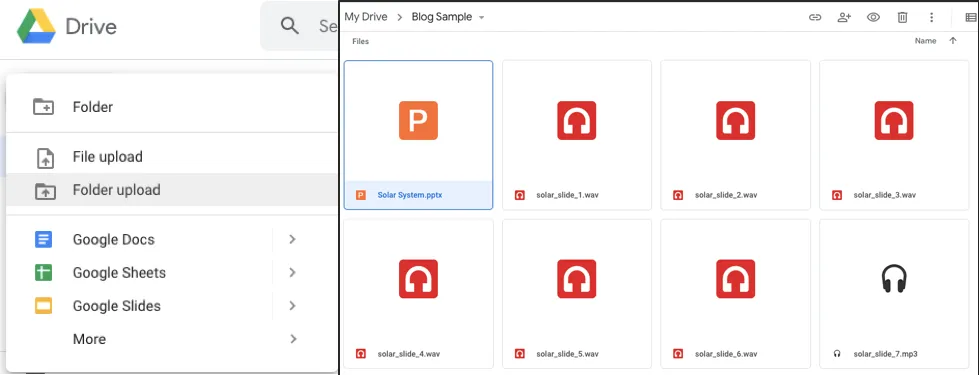Click the solar_slide_3.wav file name
Screen dimensions: 979x375
885,195
